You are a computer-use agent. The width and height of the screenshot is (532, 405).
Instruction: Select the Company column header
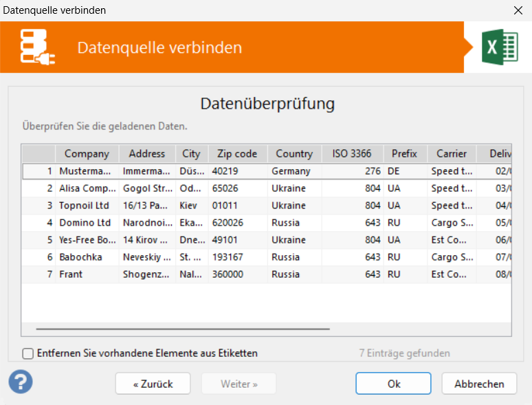[87, 154]
